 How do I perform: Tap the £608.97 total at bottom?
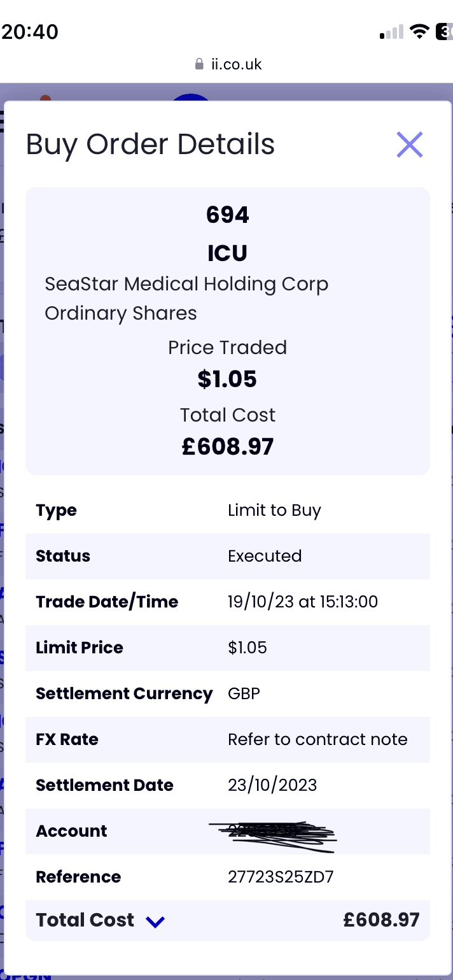tap(381, 920)
